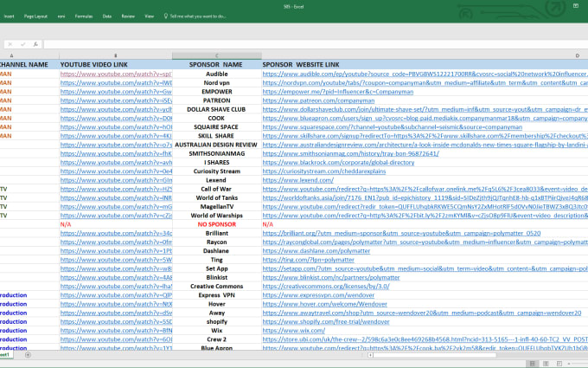Select the Away sponsor cell
The image size is (588, 368).
[x=217, y=313]
